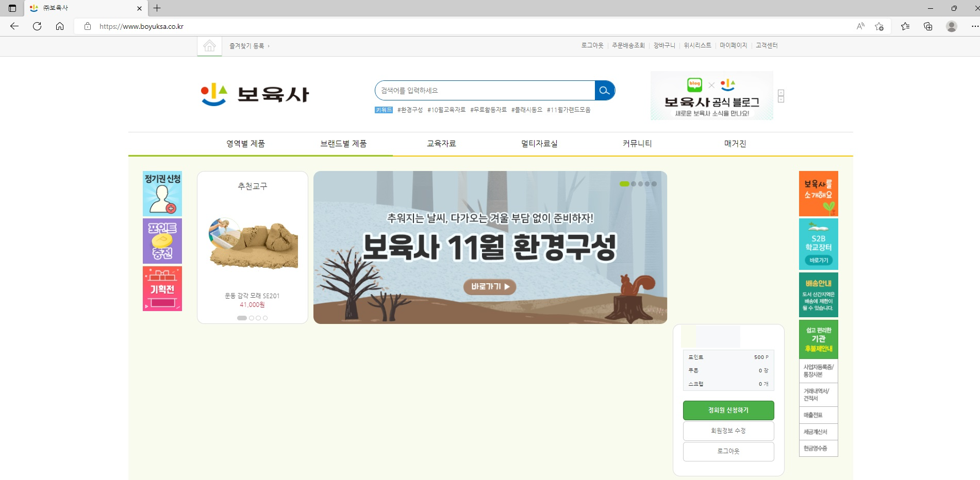Viewport: 980px width, 480px height.
Task: Open the 장바구니 link
Action: [665, 45]
